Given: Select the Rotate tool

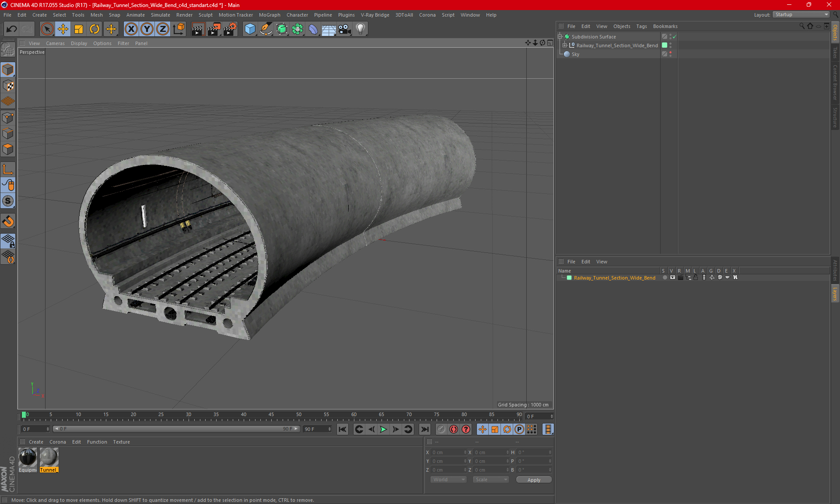Looking at the screenshot, I should click(x=94, y=29).
